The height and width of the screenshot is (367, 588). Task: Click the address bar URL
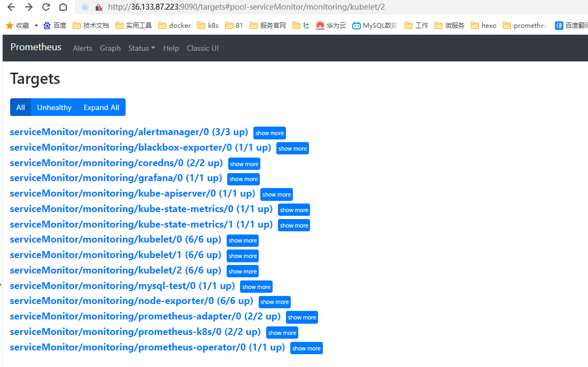[x=246, y=7]
